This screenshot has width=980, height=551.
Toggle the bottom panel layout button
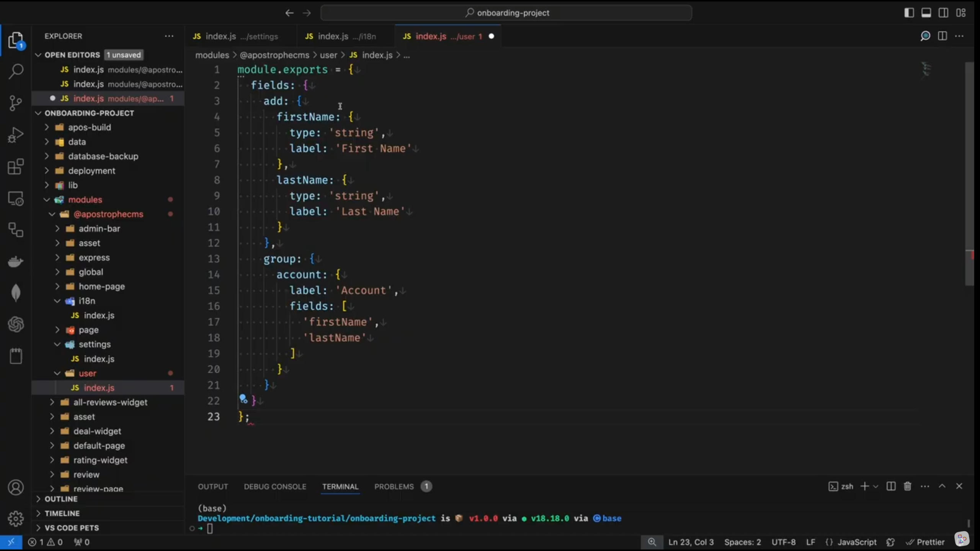[x=926, y=13]
